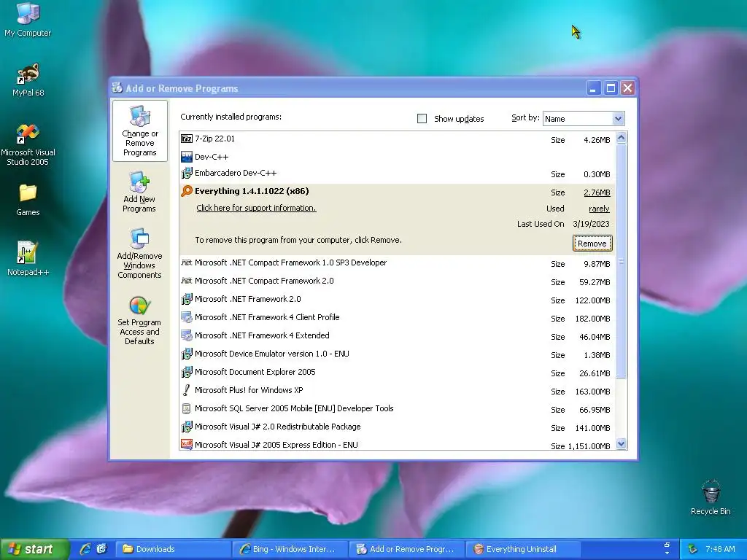
Task: Toggle the Show updates checkbox
Action: pyautogui.click(x=422, y=119)
